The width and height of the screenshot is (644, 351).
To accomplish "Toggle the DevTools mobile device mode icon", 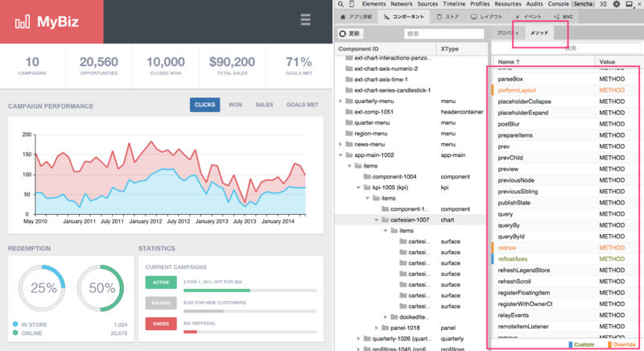I will click(x=352, y=4).
